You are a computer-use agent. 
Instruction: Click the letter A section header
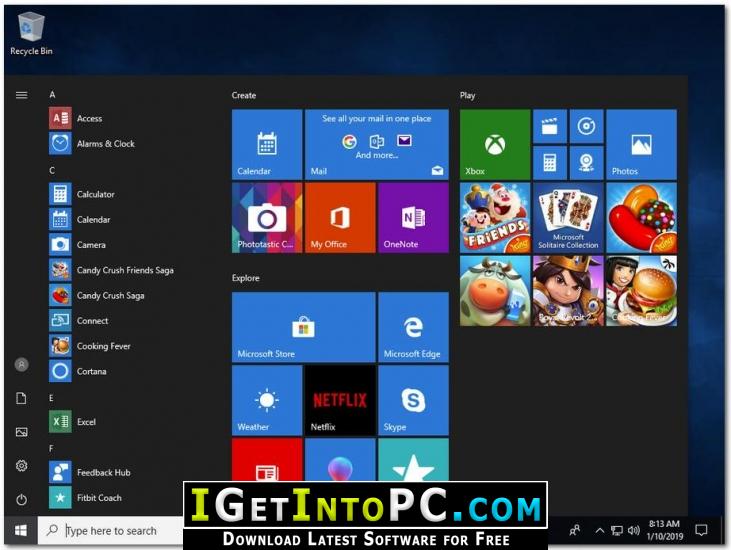tap(52, 95)
